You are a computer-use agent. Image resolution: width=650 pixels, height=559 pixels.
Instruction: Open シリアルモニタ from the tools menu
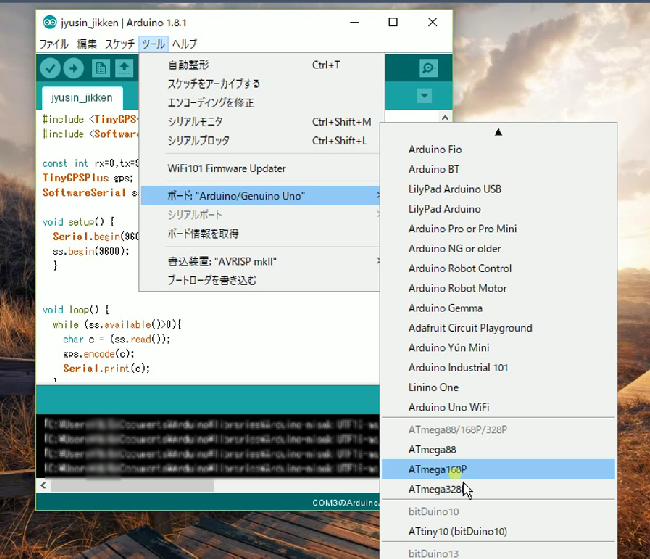coord(260,122)
